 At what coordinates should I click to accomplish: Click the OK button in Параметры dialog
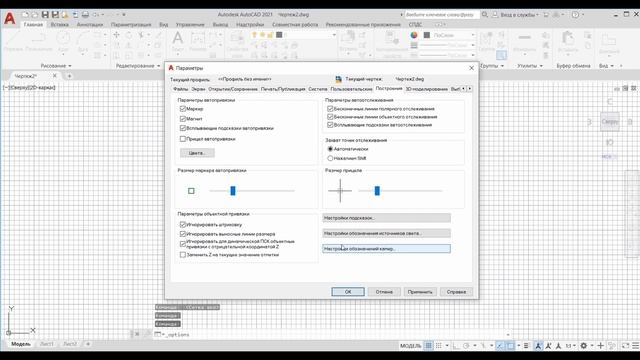pos(348,292)
